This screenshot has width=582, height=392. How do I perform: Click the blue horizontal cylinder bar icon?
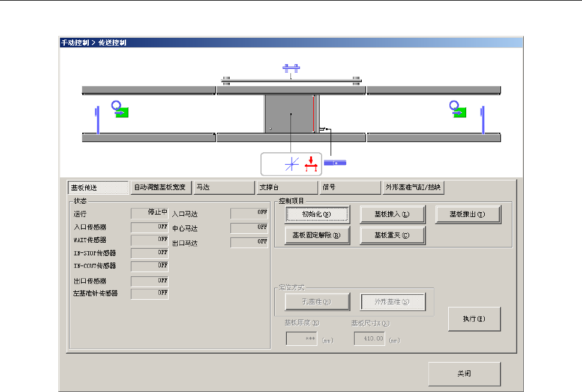tap(335, 163)
